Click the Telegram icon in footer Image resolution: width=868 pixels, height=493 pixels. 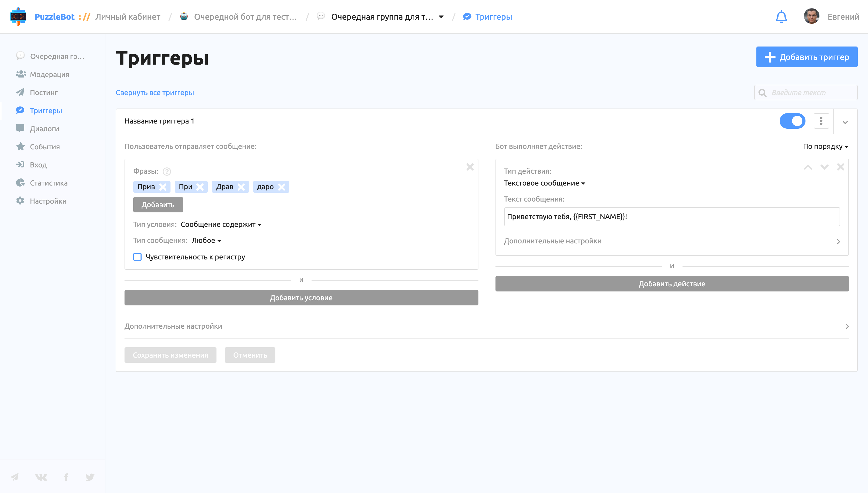(14, 477)
